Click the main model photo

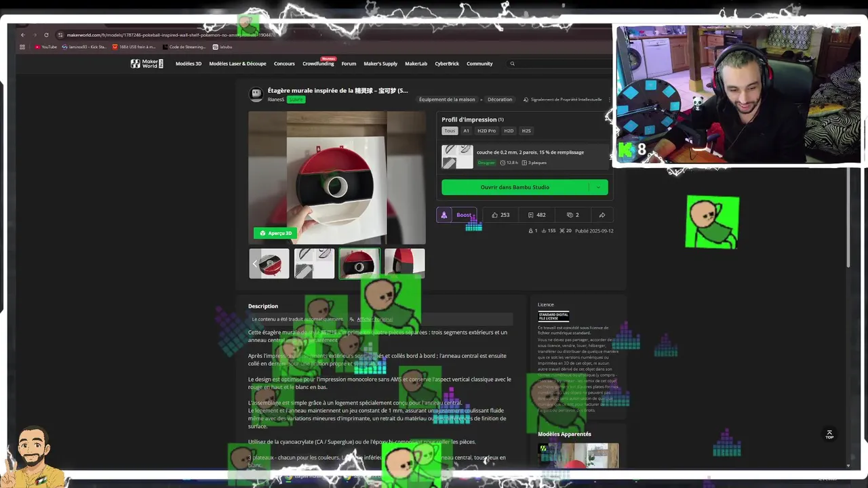[x=337, y=178]
